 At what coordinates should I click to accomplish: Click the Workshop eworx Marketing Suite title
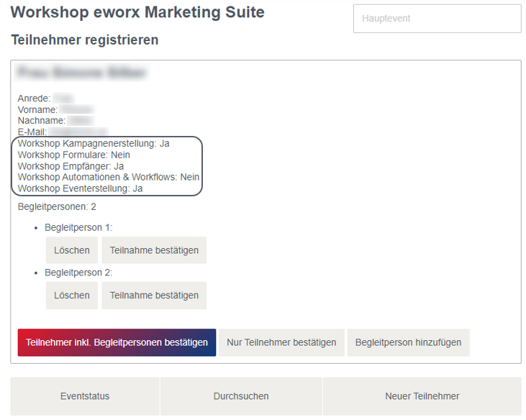[x=137, y=12]
